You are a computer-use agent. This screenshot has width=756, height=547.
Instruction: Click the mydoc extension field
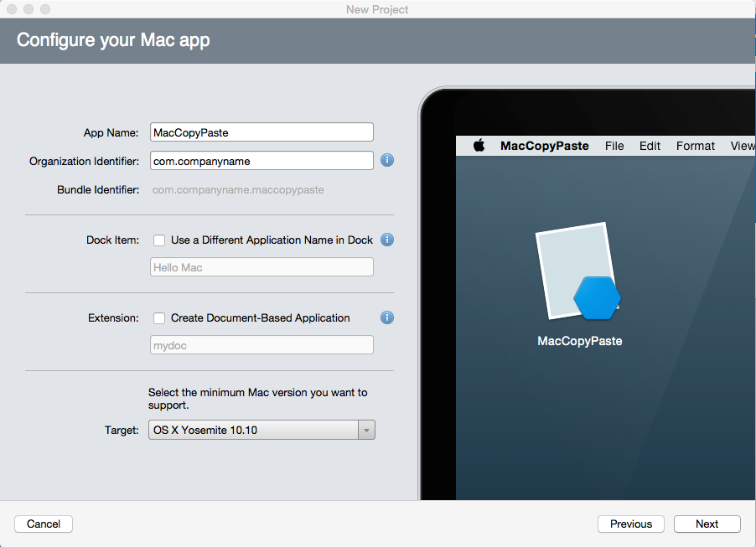(261, 345)
